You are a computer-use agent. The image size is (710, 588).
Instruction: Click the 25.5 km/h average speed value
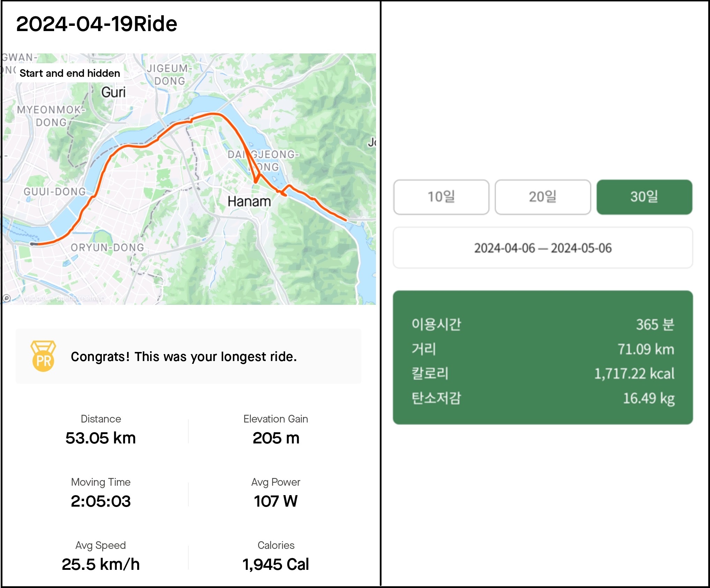(101, 564)
